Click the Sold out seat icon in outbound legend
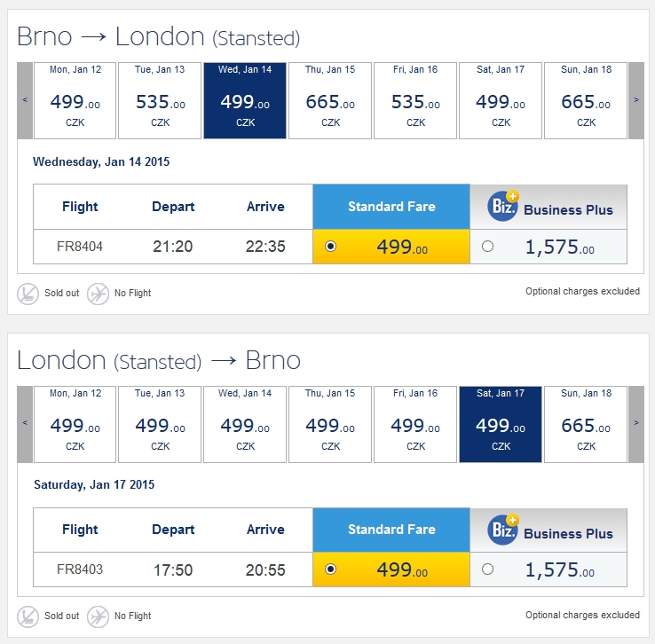 tap(28, 294)
